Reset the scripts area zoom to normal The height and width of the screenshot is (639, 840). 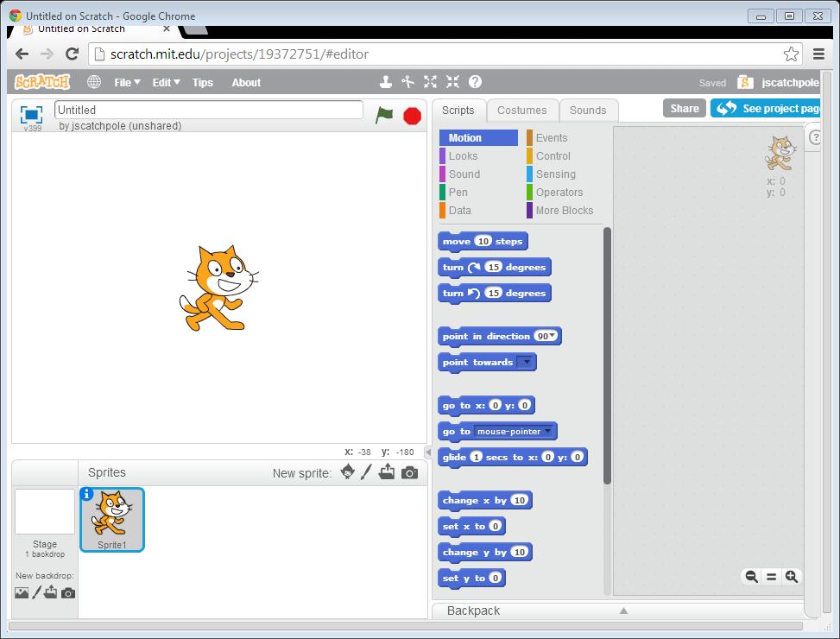pos(772,577)
